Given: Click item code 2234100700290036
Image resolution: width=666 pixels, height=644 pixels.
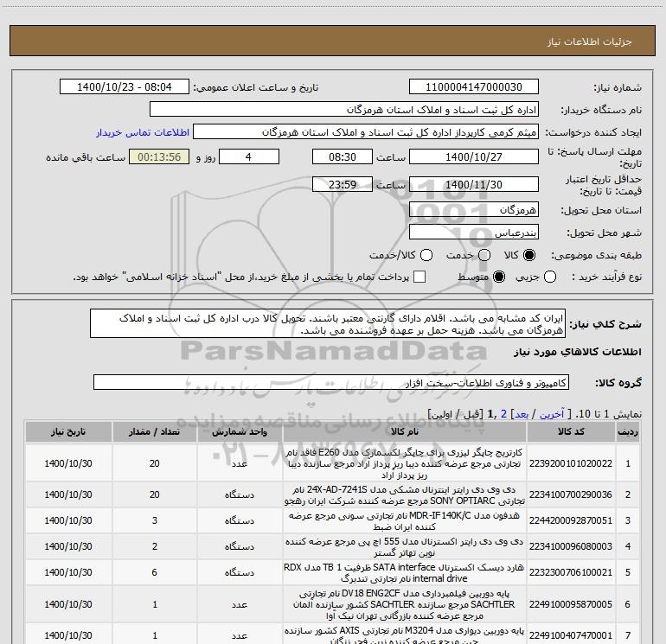Looking at the screenshot, I should click(571, 494).
